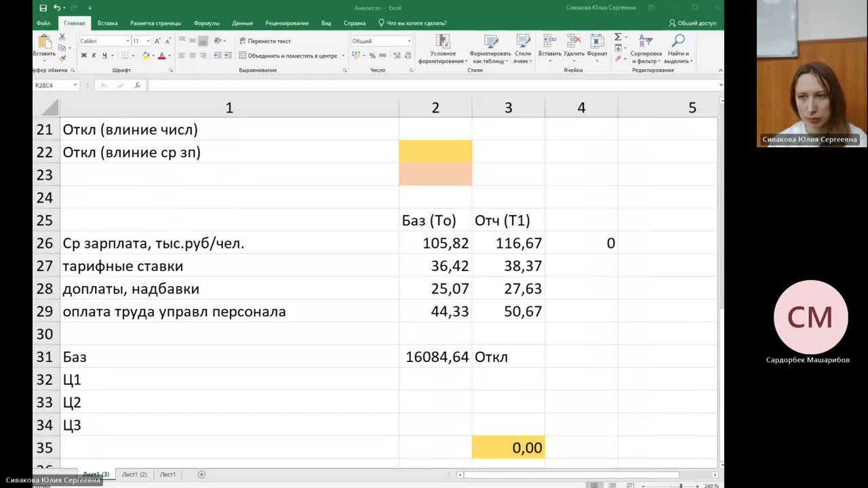Open Стили ячеек gallery
The width and height of the screenshot is (868, 488).
point(522,49)
